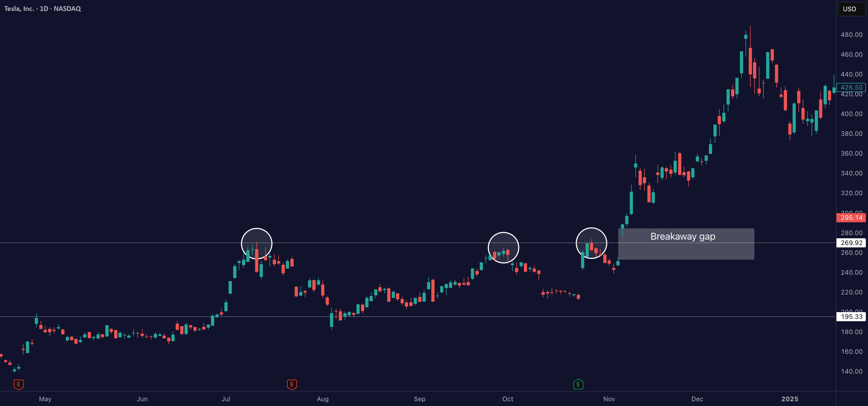Image resolution: width=868 pixels, height=406 pixels.
Task: Select the Breakaway gap rectangle annotation
Action: pyautogui.click(x=686, y=244)
